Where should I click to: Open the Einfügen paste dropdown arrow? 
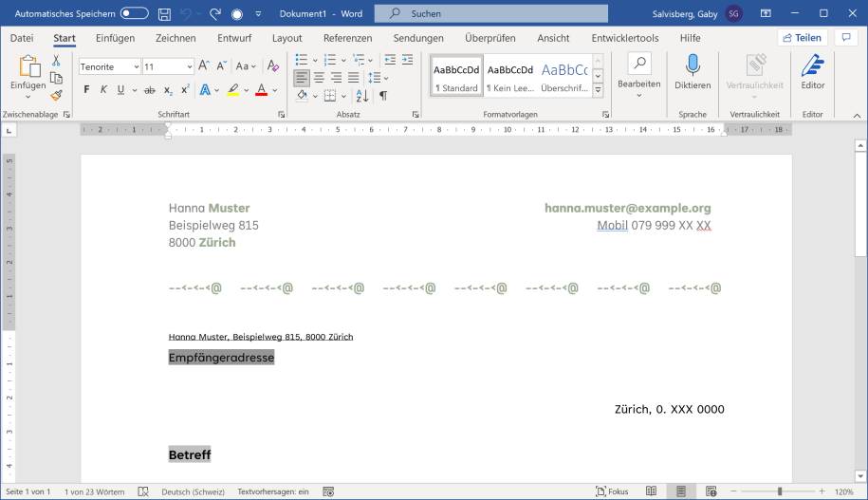click(x=28, y=97)
